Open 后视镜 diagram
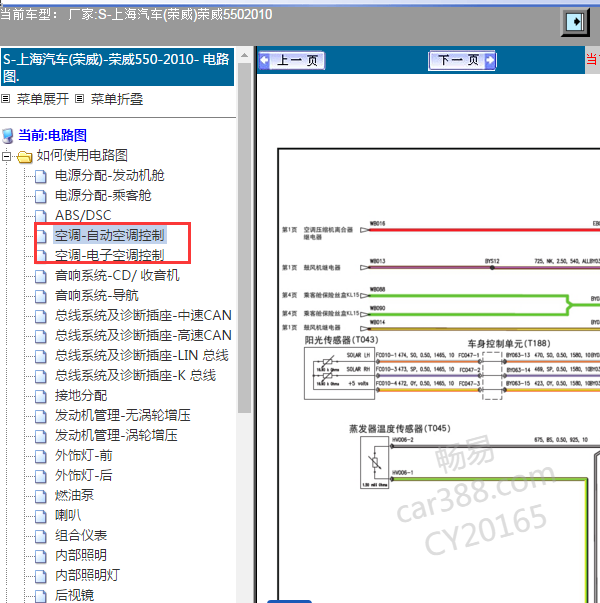The width and height of the screenshot is (600, 603). (74, 595)
